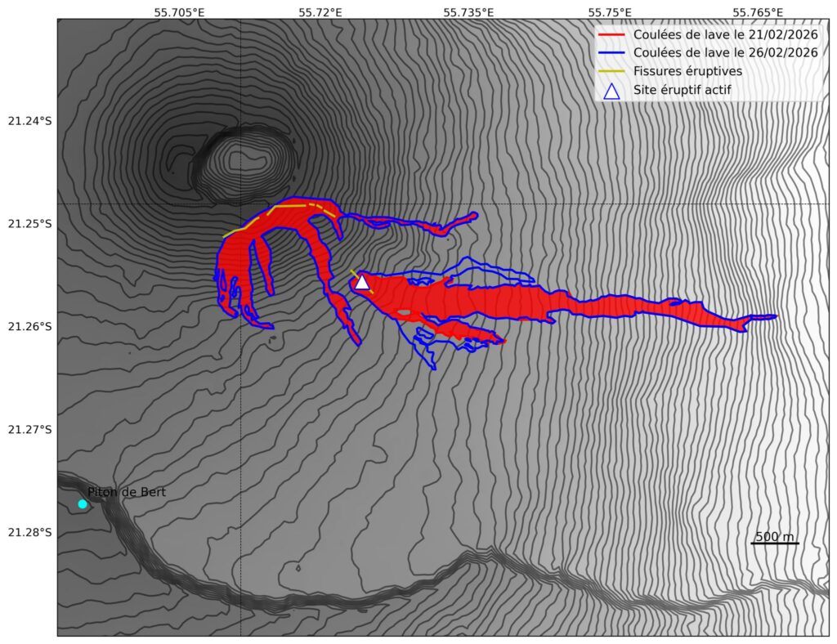Click the 'Fissures éruptives' legend label
The height and width of the screenshot is (644, 837).
tap(687, 71)
